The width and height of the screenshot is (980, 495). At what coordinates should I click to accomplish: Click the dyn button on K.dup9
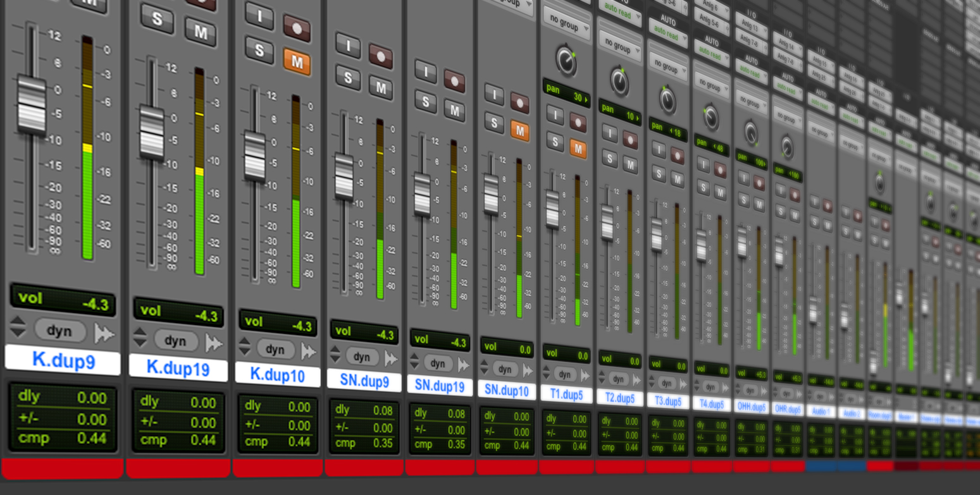pyautogui.click(x=59, y=330)
